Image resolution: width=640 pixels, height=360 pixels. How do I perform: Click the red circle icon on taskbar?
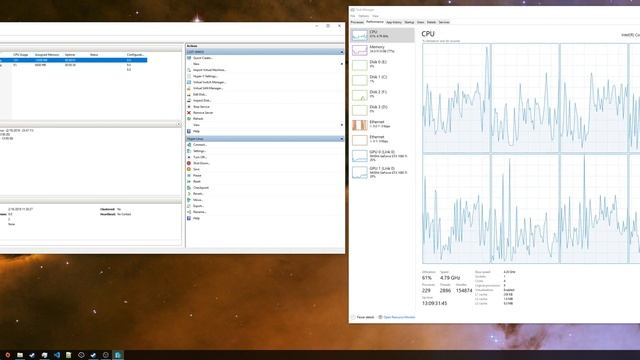[x=7, y=355]
